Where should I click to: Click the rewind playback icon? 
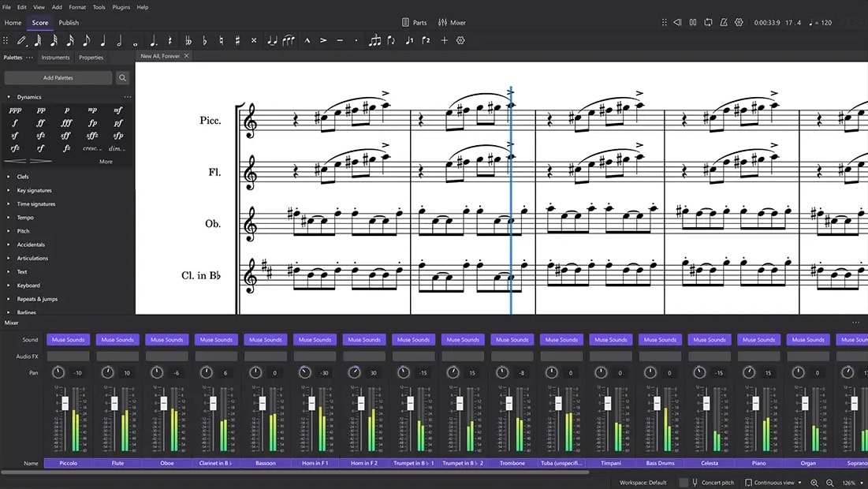pyautogui.click(x=677, y=22)
